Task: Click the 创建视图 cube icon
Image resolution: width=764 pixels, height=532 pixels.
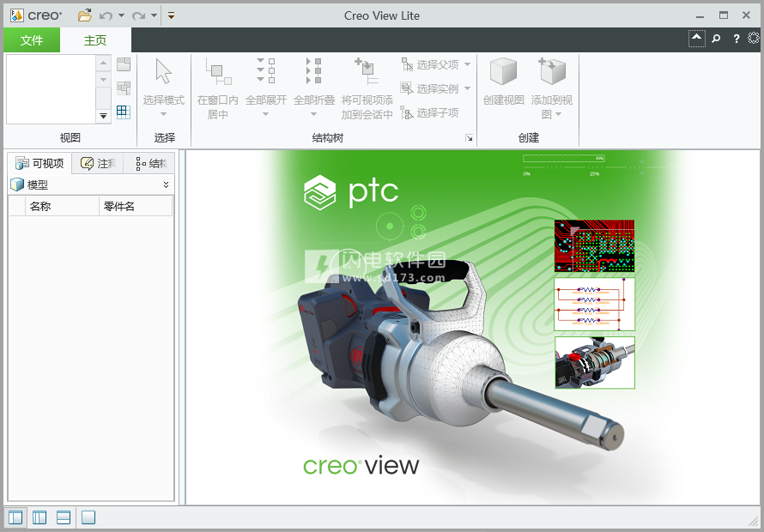Action: click(x=503, y=71)
